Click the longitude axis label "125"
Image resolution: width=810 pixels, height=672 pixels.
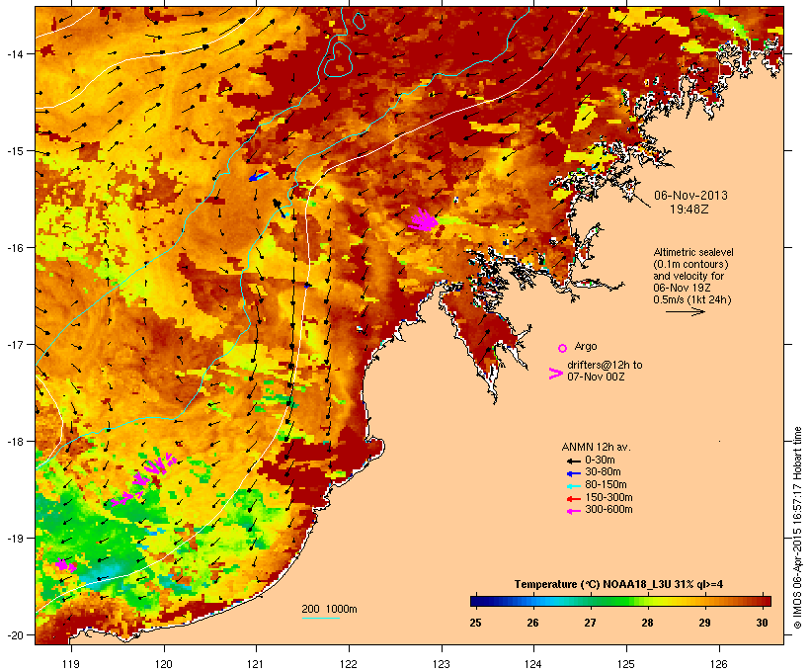(626, 664)
